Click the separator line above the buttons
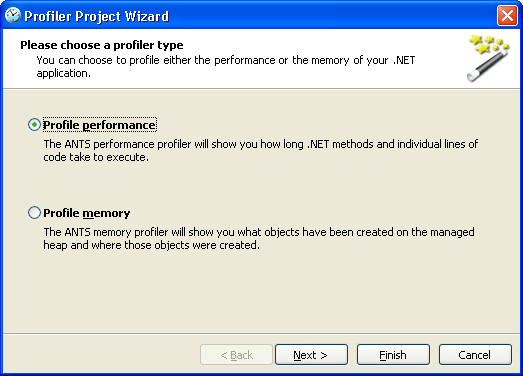The height and width of the screenshot is (376, 523). (262, 333)
